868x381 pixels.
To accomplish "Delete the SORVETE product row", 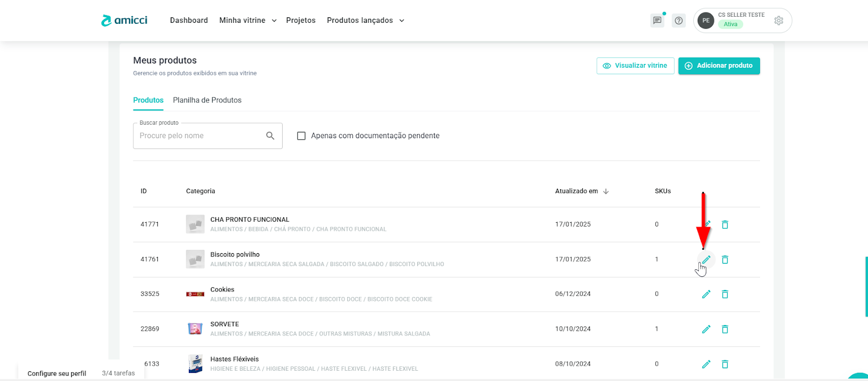I will click(x=725, y=329).
